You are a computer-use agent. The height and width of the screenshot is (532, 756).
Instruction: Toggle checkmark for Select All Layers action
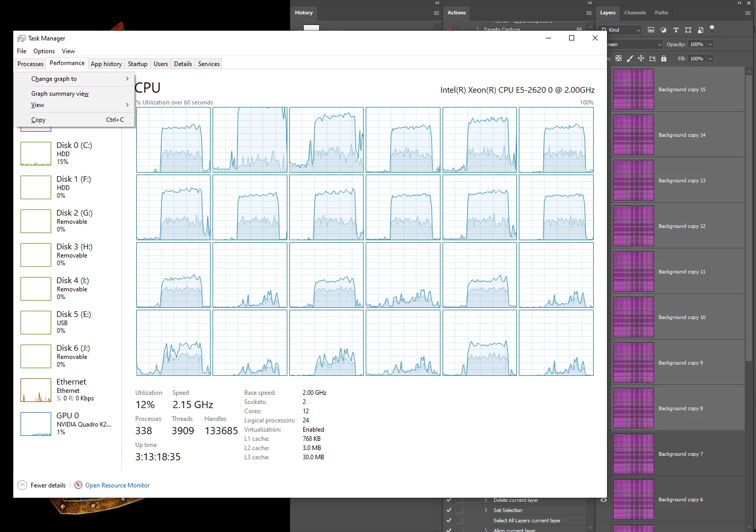click(x=449, y=521)
